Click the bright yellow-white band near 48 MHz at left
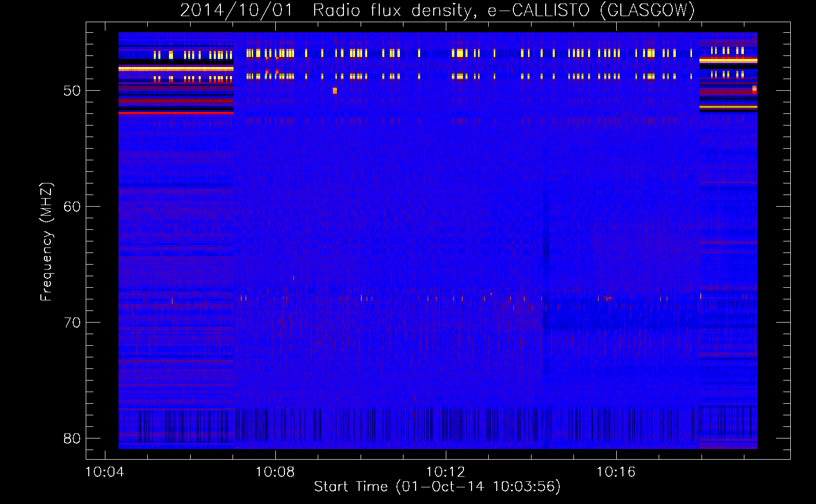Image resolution: width=816 pixels, height=504 pixels. coord(176,69)
